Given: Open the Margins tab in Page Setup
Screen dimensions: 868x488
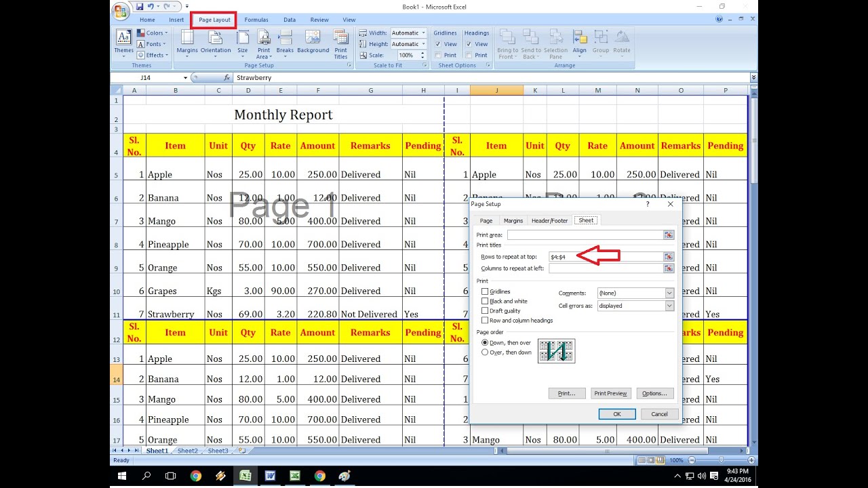Looking at the screenshot, I should (x=513, y=221).
